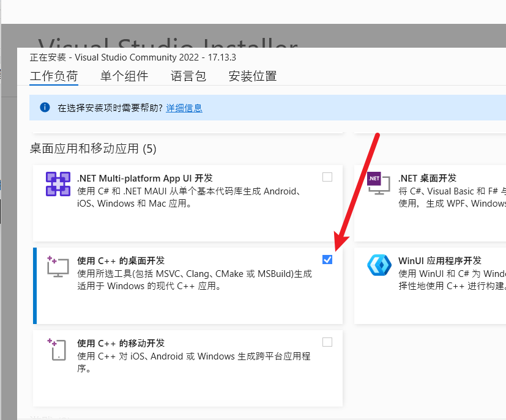Click the 正在安装 Visual Studio Community 2022 title
The width and height of the screenshot is (506, 420).
click(x=133, y=57)
